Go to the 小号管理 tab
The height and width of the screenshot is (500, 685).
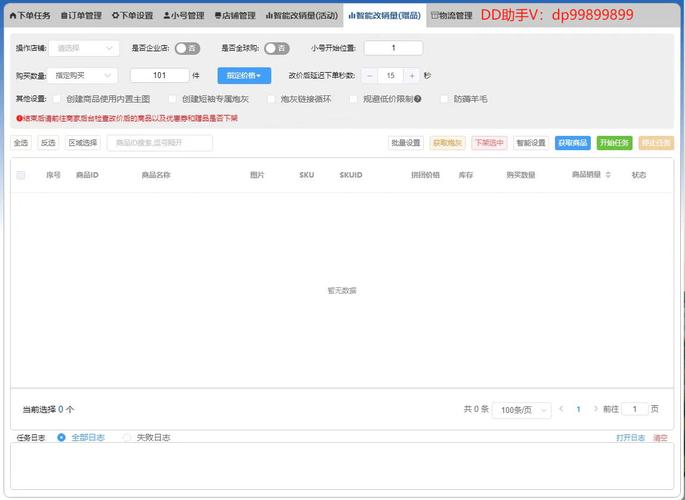point(184,16)
